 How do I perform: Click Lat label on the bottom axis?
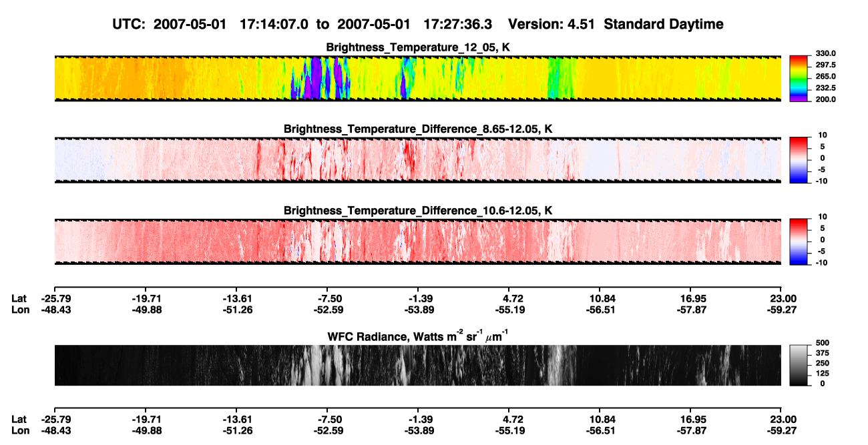(x=19, y=419)
